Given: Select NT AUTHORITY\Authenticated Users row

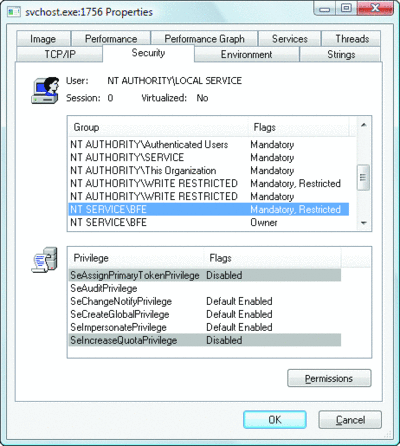Looking at the screenshot, I should click(209, 145).
